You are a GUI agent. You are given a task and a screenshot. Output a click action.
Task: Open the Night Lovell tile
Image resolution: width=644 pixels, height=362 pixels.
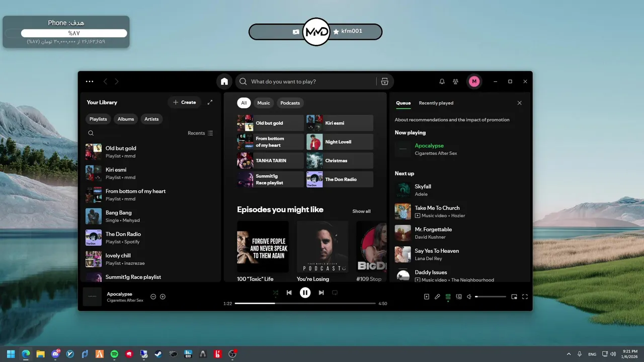pyautogui.click(x=340, y=142)
